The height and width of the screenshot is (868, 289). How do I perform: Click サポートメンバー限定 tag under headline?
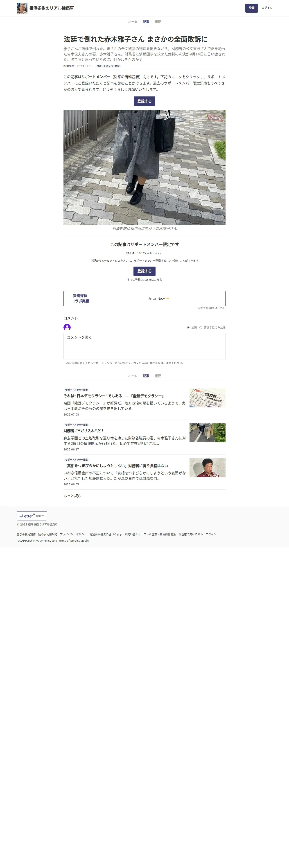click(x=108, y=66)
